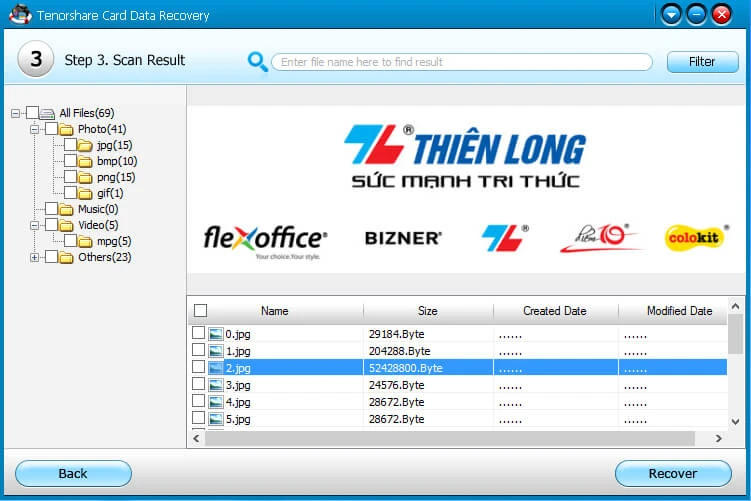Click the Thien Long preview image

[466, 190]
